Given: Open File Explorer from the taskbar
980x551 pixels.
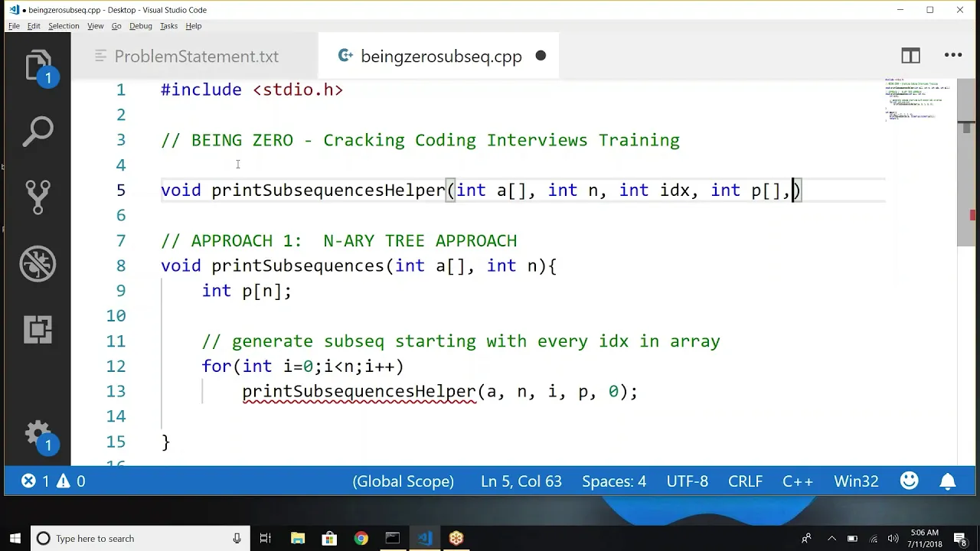Looking at the screenshot, I should 298,539.
